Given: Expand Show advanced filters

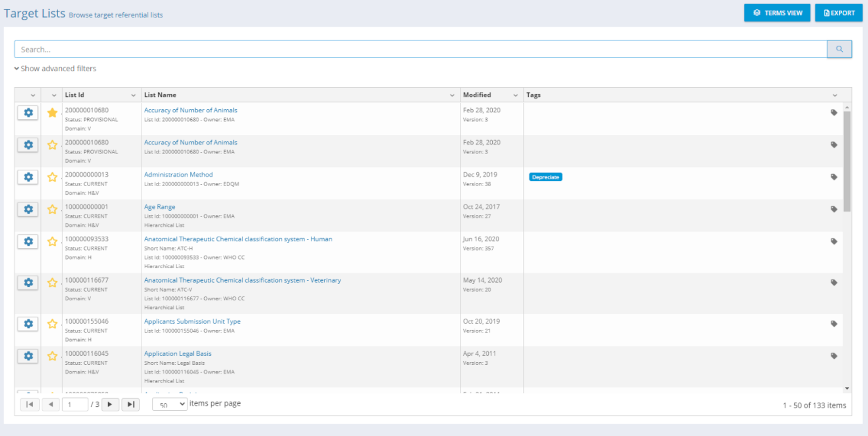Looking at the screenshot, I should pos(55,69).
